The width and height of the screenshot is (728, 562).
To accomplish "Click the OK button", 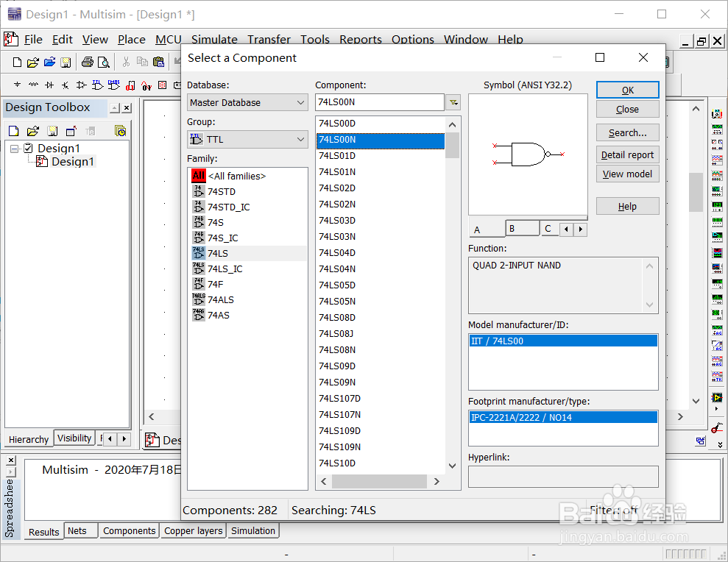I will [627, 90].
